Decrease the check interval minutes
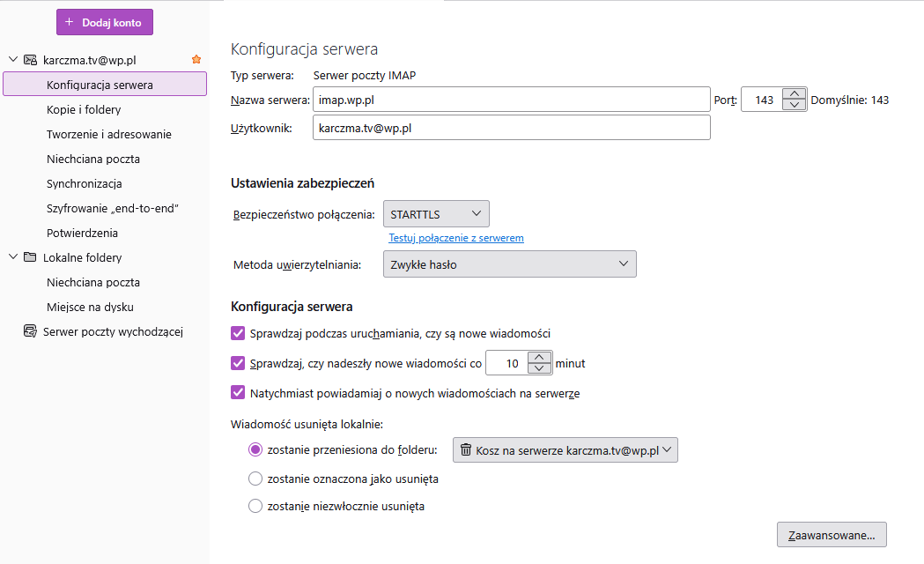 (539, 368)
